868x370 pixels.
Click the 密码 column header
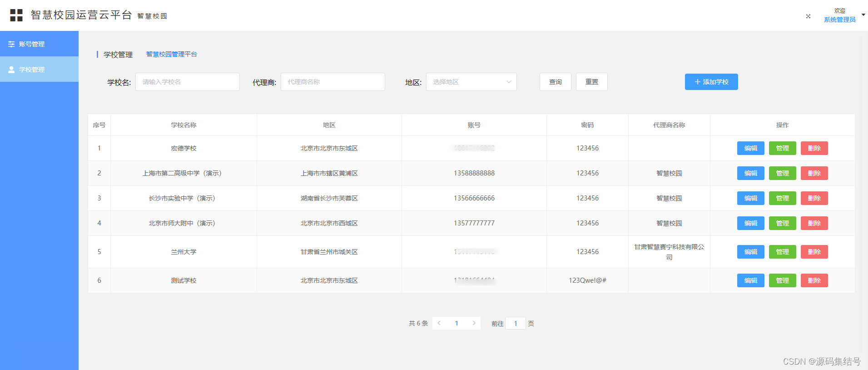coord(587,125)
